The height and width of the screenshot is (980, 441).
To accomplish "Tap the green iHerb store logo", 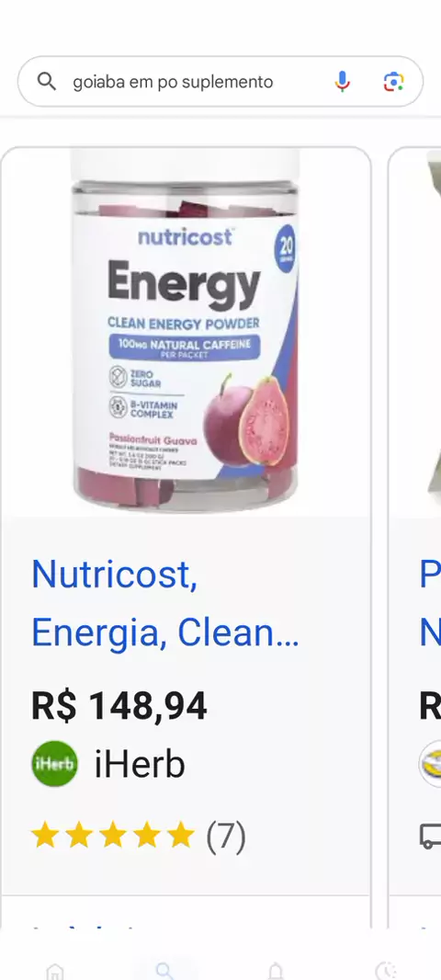I will pos(55,764).
